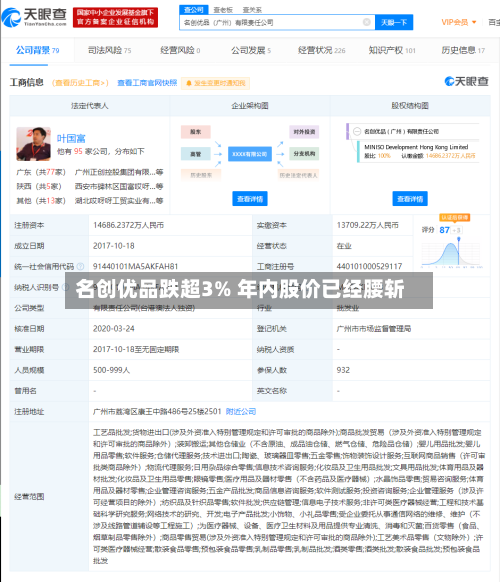Click the 认证后获得 orange badge
This screenshot has width=500, height=582.
coord(455,218)
